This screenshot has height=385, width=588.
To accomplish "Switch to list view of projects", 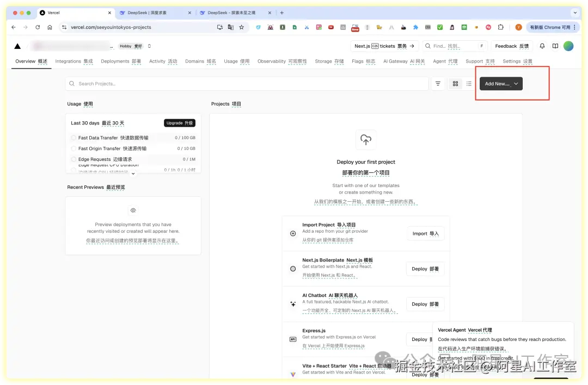I will pos(469,84).
